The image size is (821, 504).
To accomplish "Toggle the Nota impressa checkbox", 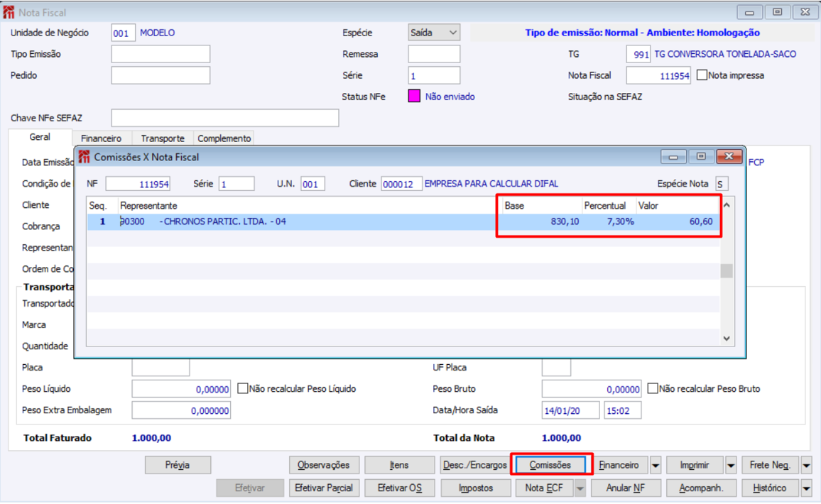I will click(x=702, y=75).
